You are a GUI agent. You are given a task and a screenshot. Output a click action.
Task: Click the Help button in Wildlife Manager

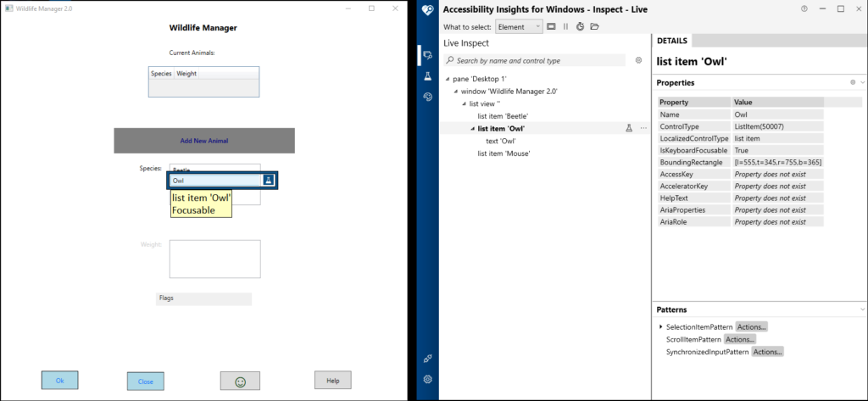pos(332,381)
